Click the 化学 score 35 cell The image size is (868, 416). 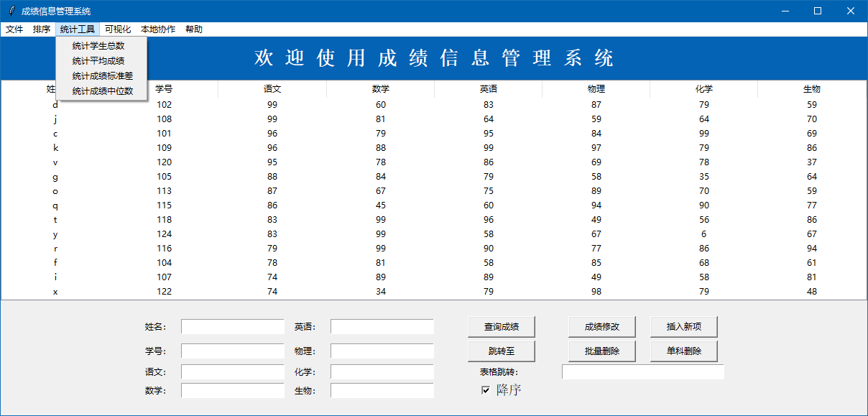(x=704, y=177)
